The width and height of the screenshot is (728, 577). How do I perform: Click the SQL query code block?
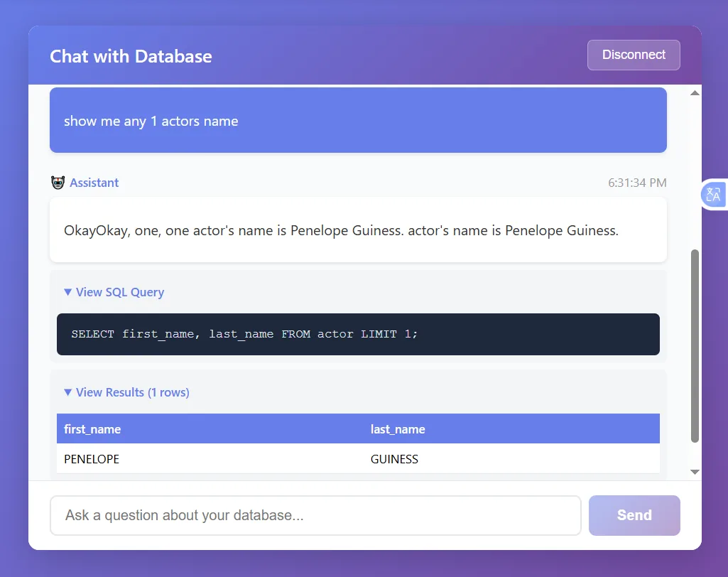pos(358,334)
